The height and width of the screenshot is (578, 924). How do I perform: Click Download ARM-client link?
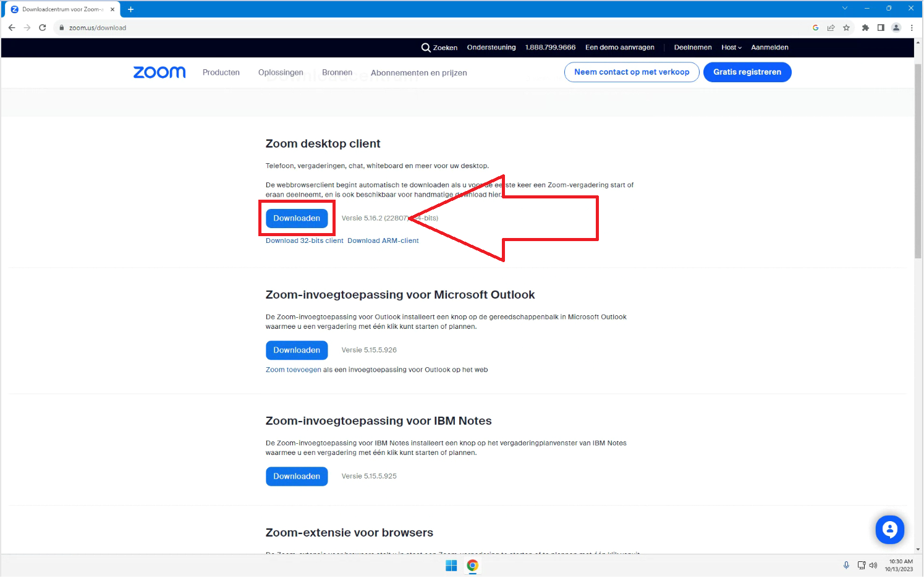[x=383, y=241]
